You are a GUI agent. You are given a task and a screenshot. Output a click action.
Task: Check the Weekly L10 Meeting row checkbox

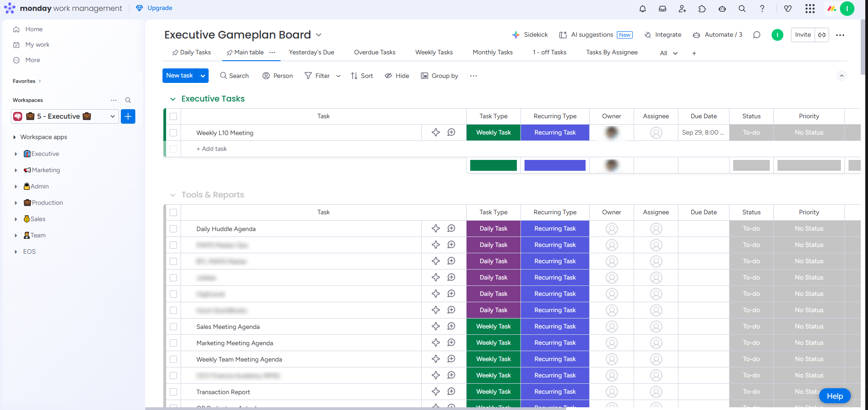[173, 133]
